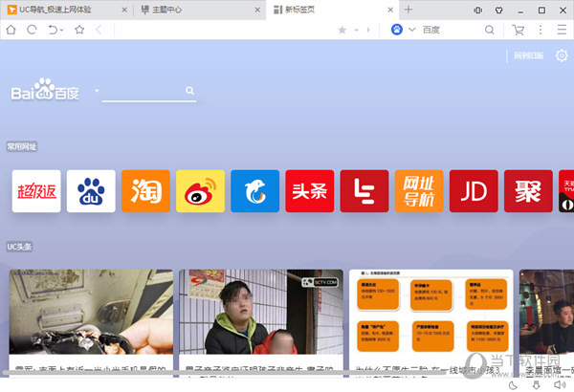Open the partially visible Tmall tile

click(x=566, y=191)
